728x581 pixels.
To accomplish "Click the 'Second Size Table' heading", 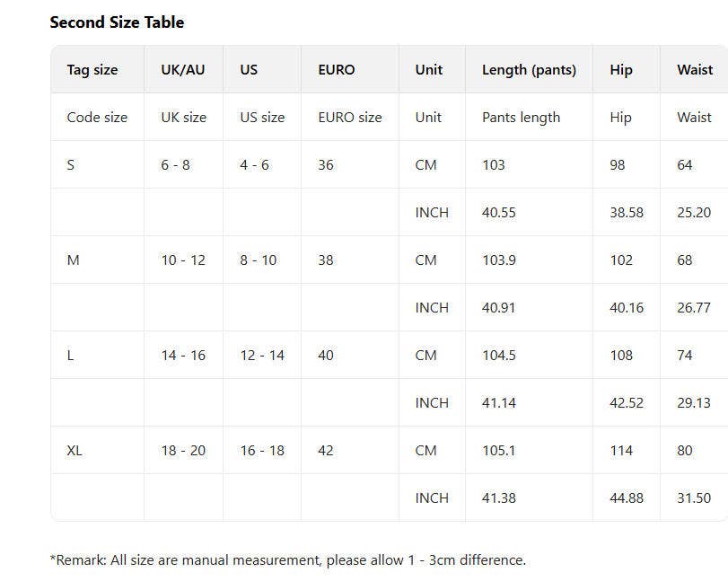I will tap(117, 22).
